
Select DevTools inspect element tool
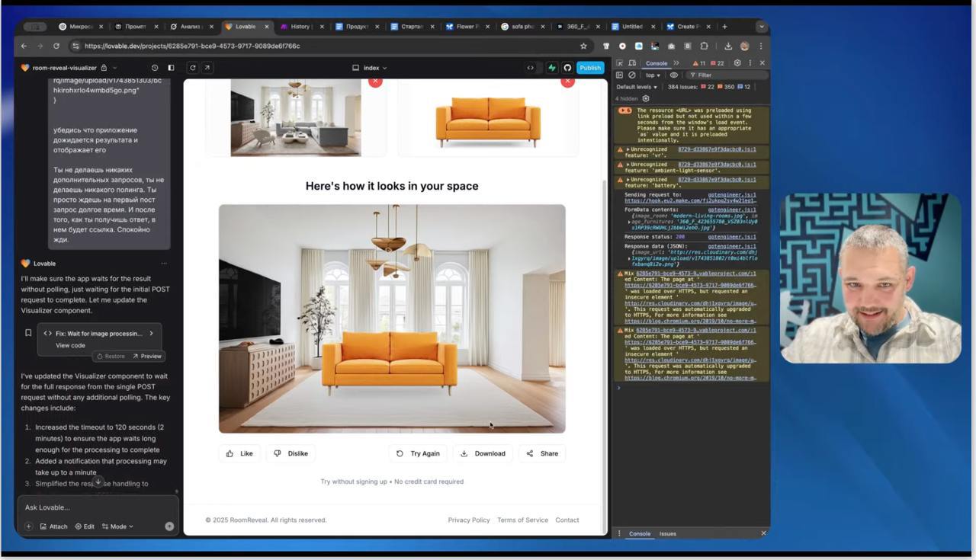pyautogui.click(x=620, y=63)
